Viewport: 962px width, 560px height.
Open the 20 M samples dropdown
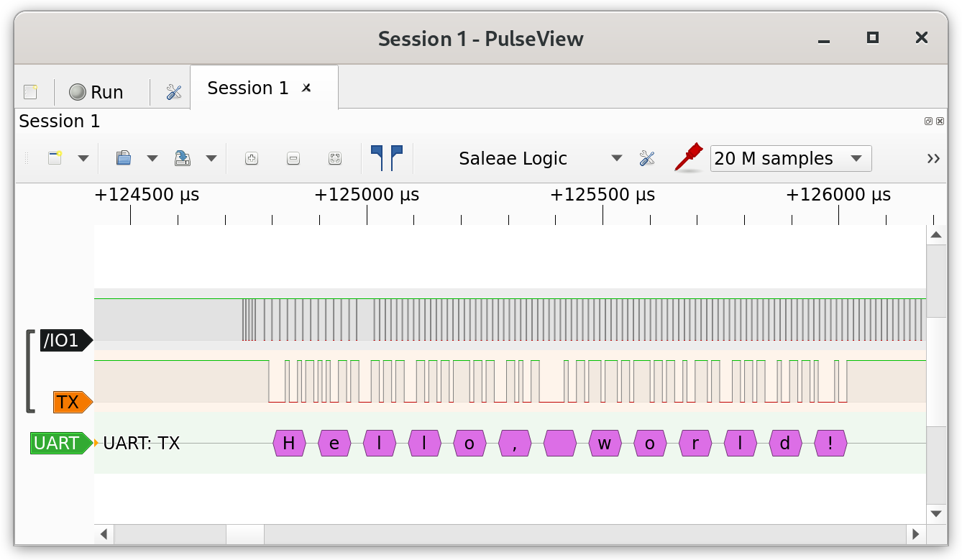point(790,158)
